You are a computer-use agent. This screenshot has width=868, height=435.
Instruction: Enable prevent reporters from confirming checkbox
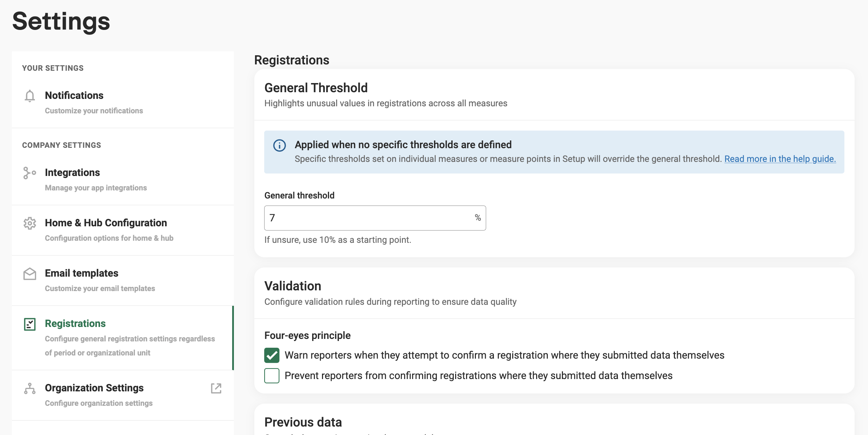(x=272, y=376)
